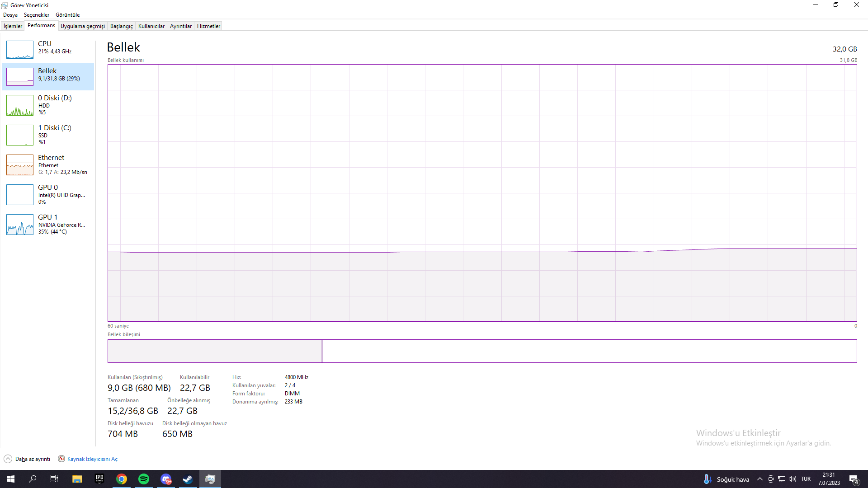
Task: Open Resource Monitor via Kaynak İzleyicisini Aç
Action: (92, 459)
